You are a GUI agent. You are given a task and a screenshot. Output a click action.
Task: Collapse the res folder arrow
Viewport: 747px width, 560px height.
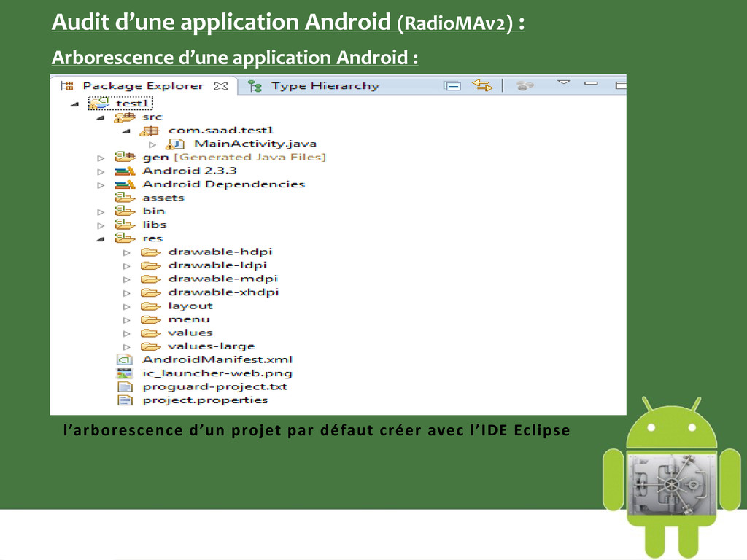coord(101,239)
